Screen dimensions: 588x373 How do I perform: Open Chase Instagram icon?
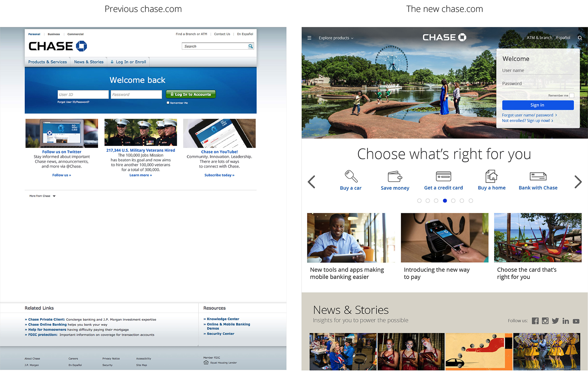[x=545, y=321]
